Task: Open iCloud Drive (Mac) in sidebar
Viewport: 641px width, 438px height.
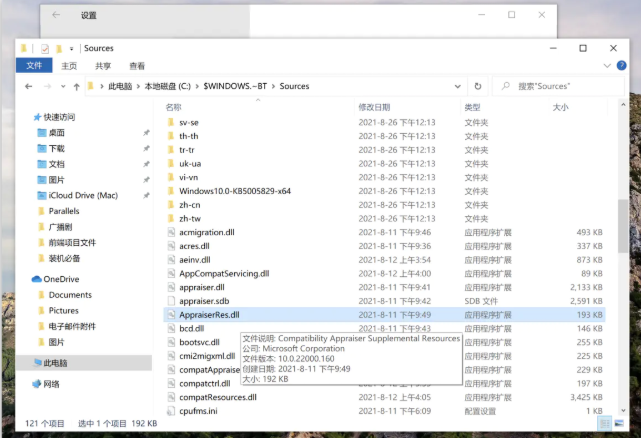Action: pyautogui.click(x=83, y=195)
